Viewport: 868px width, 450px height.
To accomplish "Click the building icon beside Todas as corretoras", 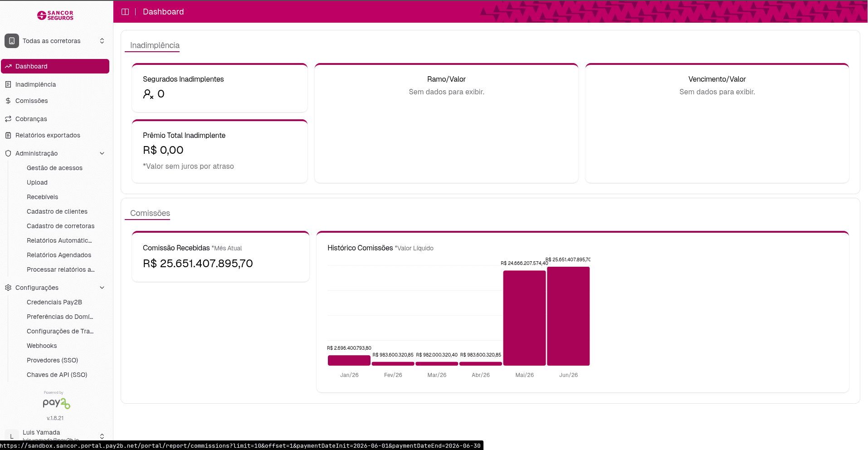I will click(x=12, y=41).
